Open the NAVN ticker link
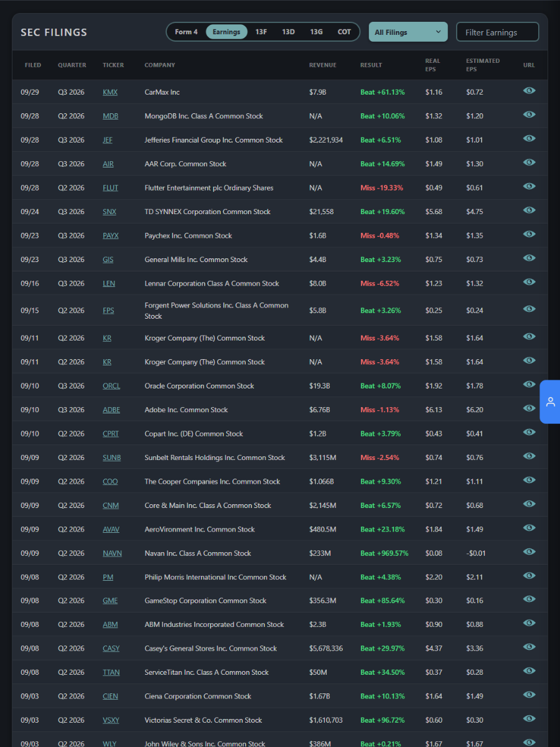 pyautogui.click(x=112, y=553)
